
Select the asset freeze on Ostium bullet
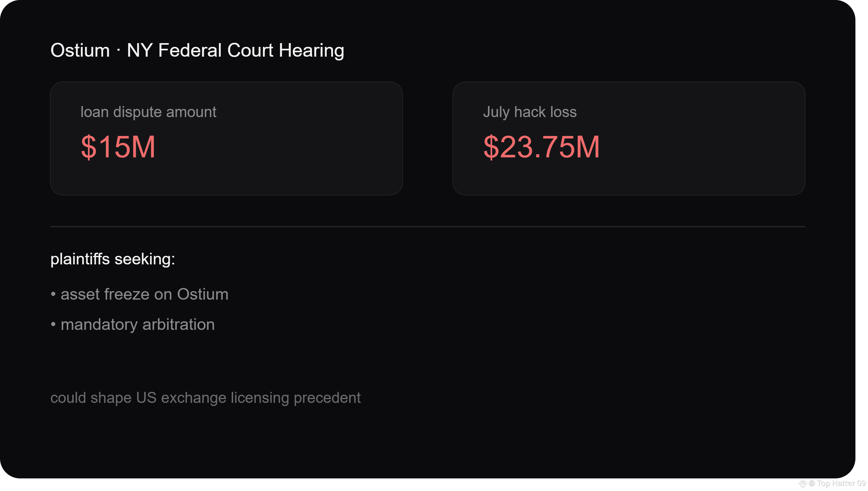(x=140, y=294)
